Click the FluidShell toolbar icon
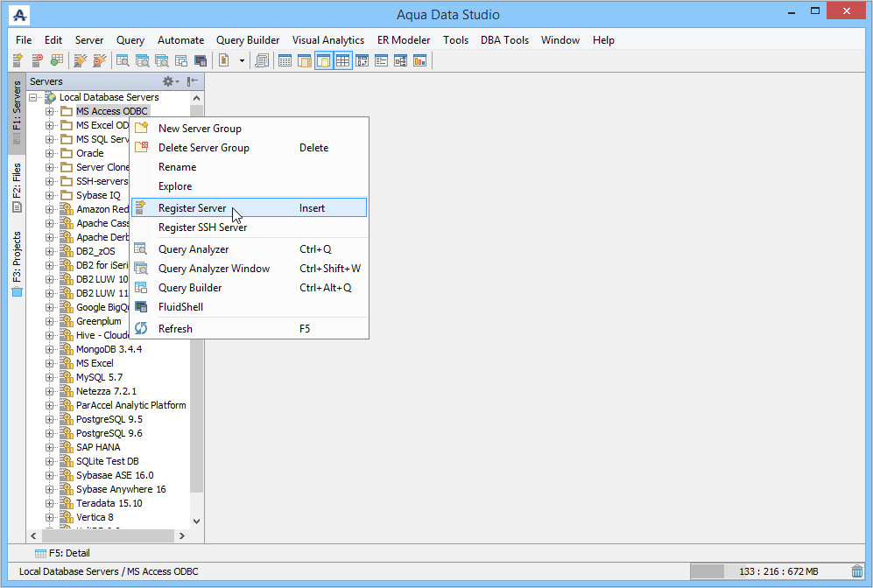This screenshot has width=873, height=588. click(201, 60)
